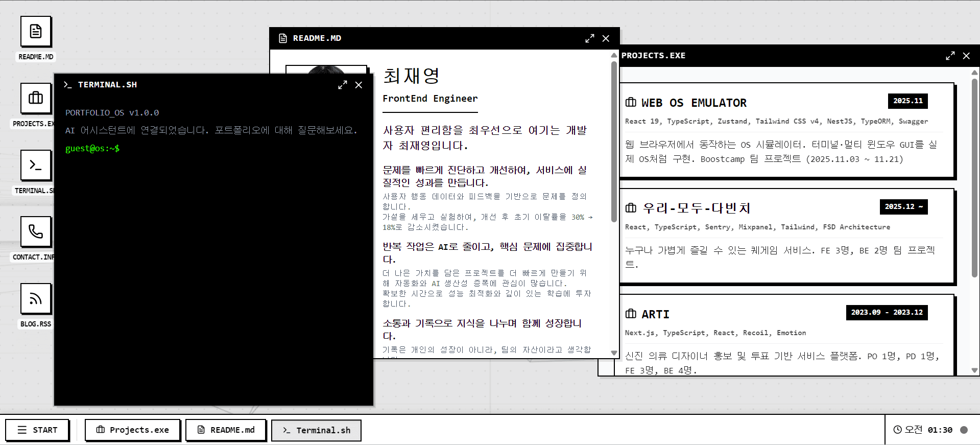The height and width of the screenshot is (445, 980).
Task: Click the briefcase icon beside ARTI
Action: [631, 314]
